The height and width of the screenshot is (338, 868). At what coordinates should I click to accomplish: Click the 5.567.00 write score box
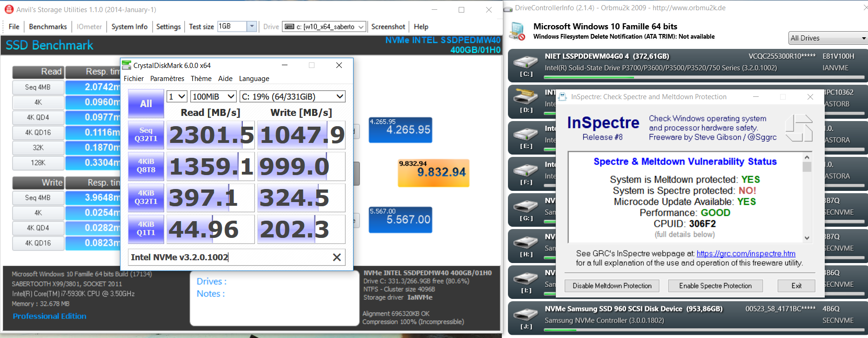click(x=401, y=220)
